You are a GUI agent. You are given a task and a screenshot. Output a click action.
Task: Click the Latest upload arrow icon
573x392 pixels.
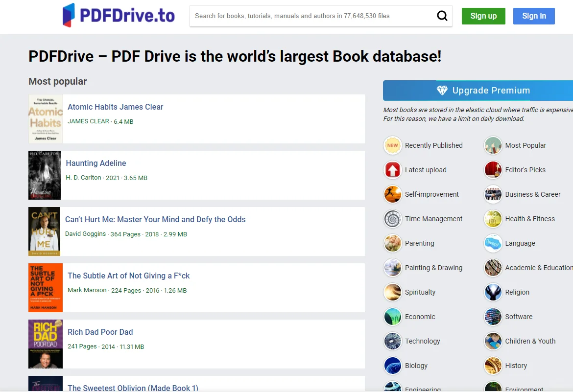click(x=392, y=170)
